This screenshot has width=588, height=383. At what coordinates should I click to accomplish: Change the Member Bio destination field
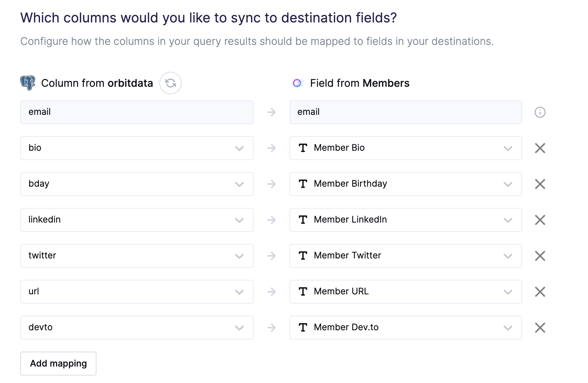(405, 148)
